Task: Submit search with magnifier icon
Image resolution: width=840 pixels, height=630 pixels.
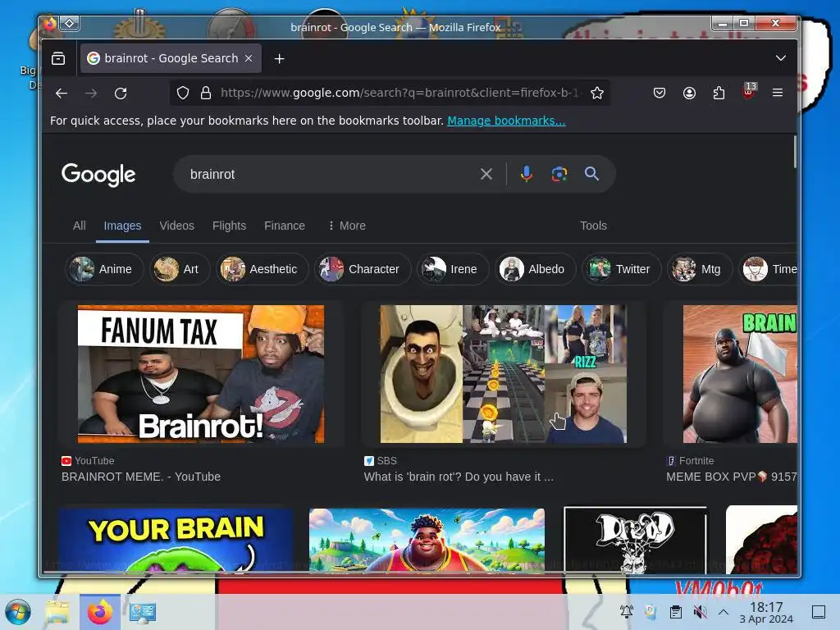Action: (x=591, y=174)
